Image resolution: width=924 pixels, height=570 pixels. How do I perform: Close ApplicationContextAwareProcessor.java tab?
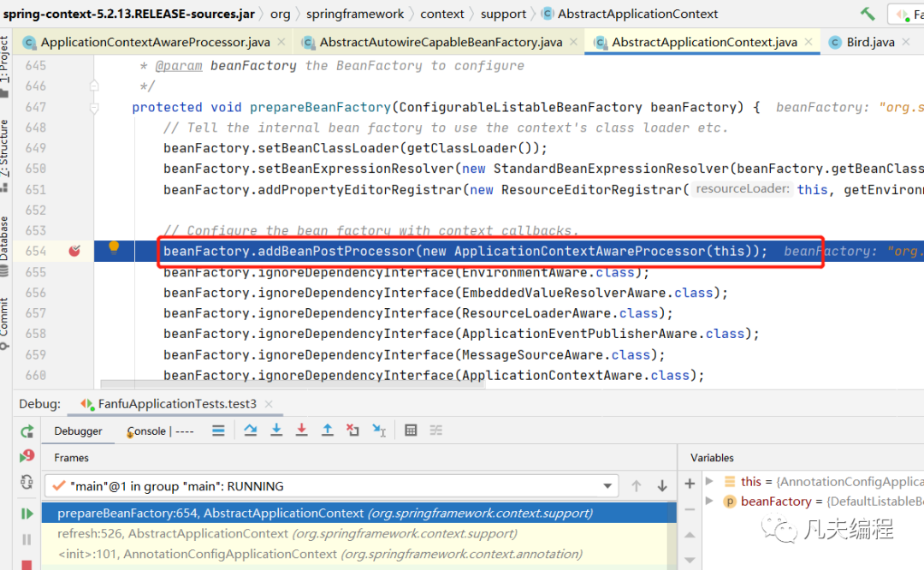click(x=281, y=42)
